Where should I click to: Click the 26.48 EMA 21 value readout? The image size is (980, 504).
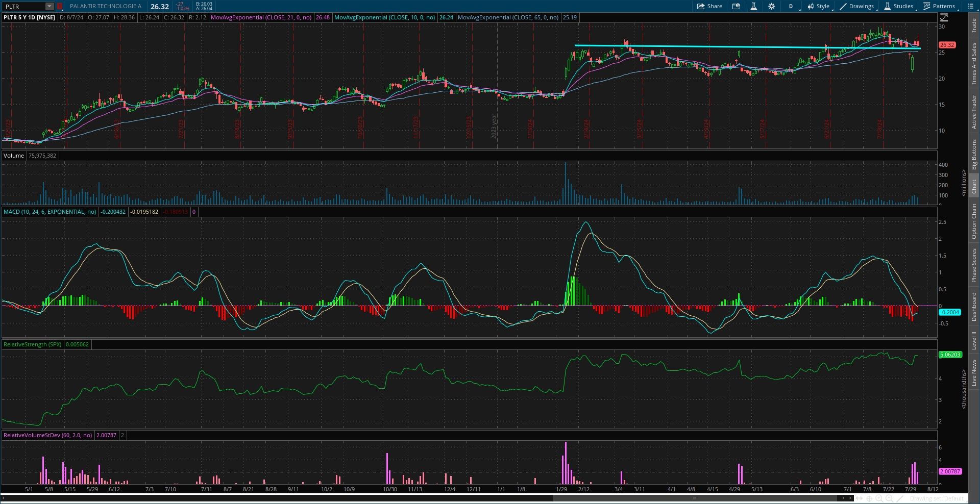(323, 17)
